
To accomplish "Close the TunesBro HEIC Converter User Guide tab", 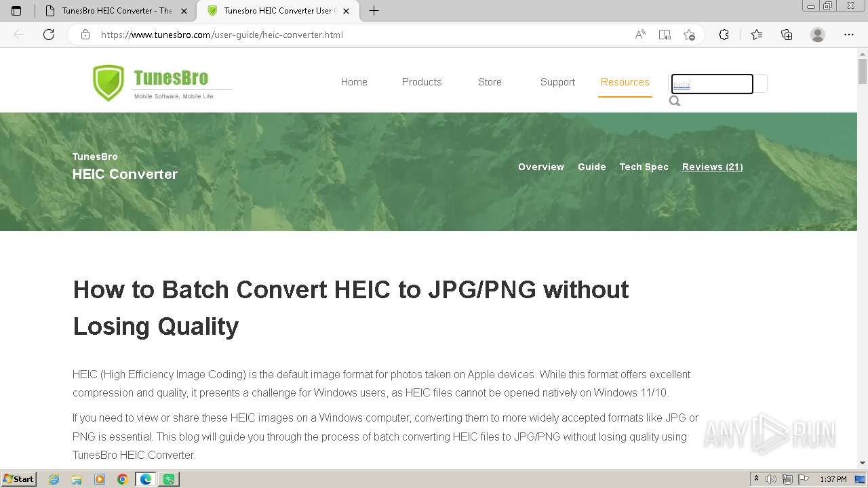I will pyautogui.click(x=346, y=11).
